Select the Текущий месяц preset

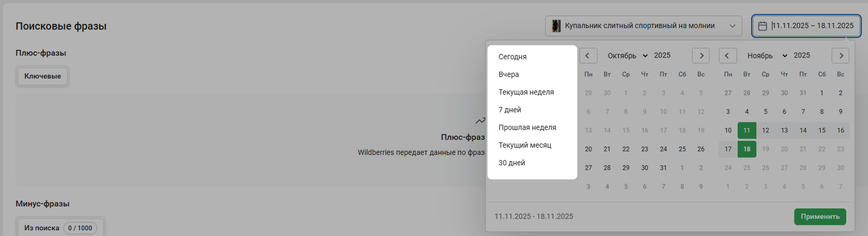[525, 145]
